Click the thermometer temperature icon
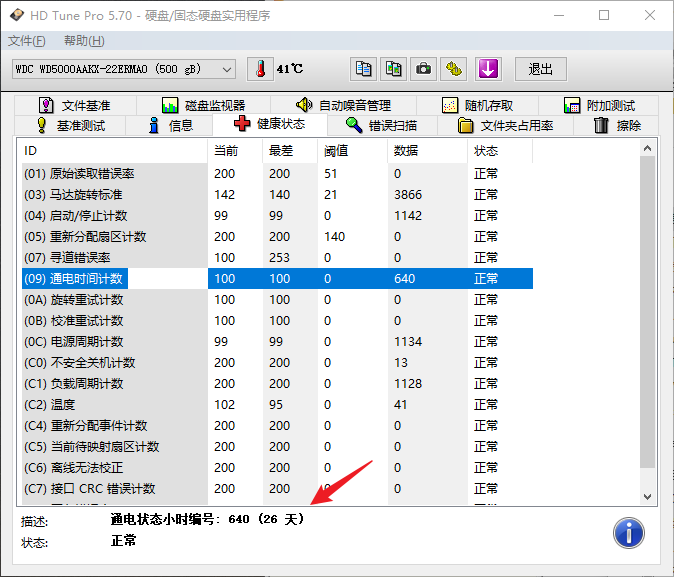 coord(260,69)
